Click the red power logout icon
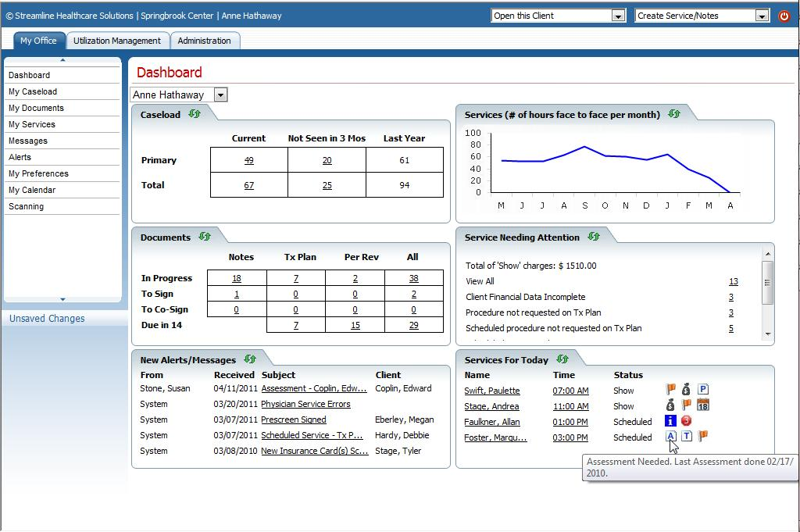Image resolution: width=800 pixels, height=532 pixels. point(784,16)
